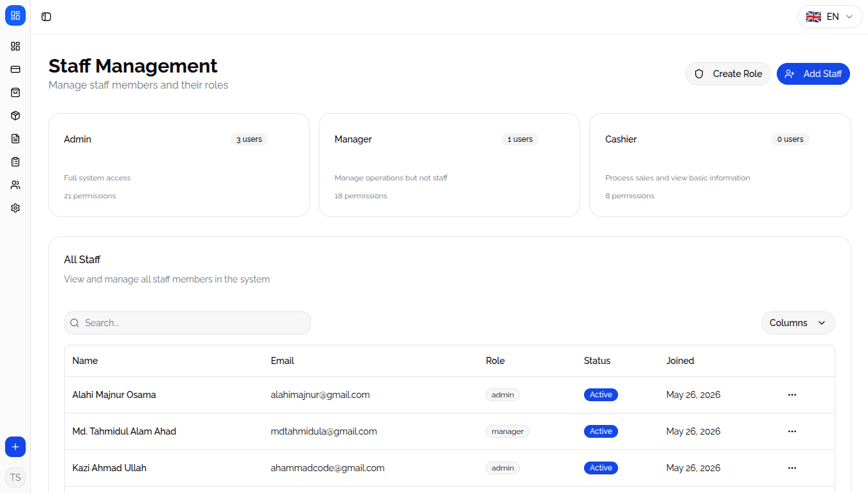
Task: Click the 8 permissions text
Action: click(x=630, y=196)
